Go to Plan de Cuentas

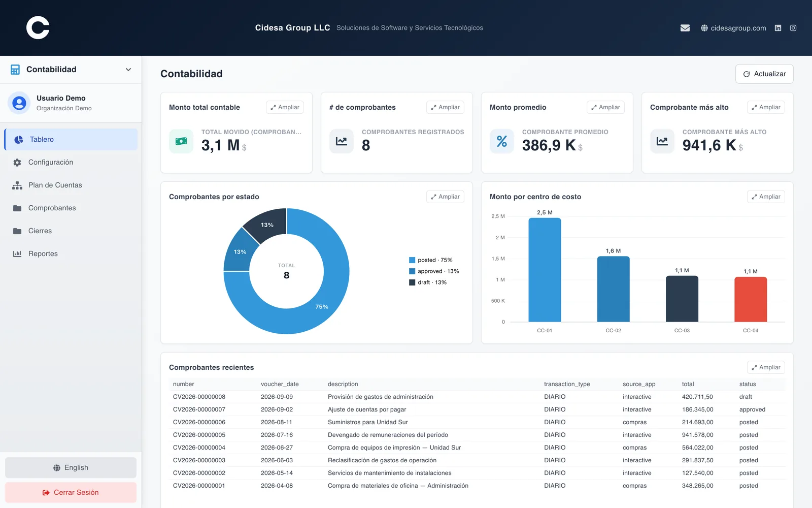click(71, 185)
